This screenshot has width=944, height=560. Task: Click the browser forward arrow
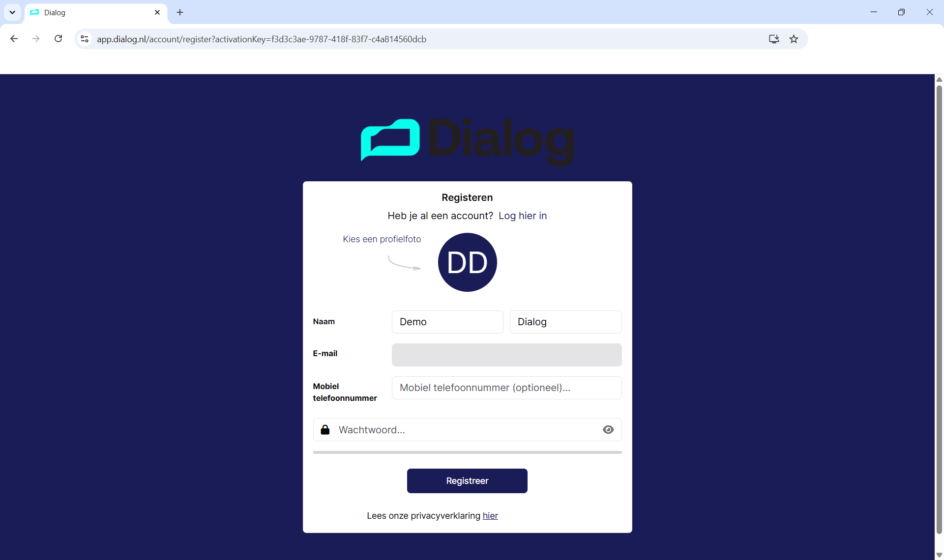pyautogui.click(x=36, y=39)
